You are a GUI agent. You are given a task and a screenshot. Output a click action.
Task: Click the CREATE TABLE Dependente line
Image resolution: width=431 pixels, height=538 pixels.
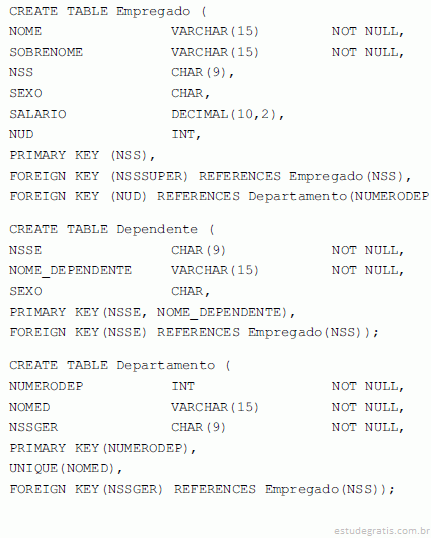click(112, 229)
